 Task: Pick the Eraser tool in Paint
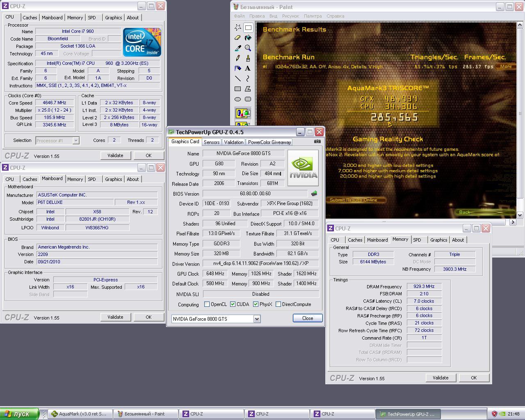(x=238, y=38)
